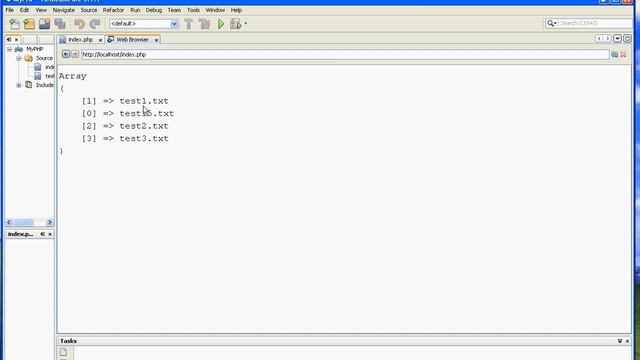The width and height of the screenshot is (640, 360).
Task: Close the Navigator panel
Action: pos(50,234)
